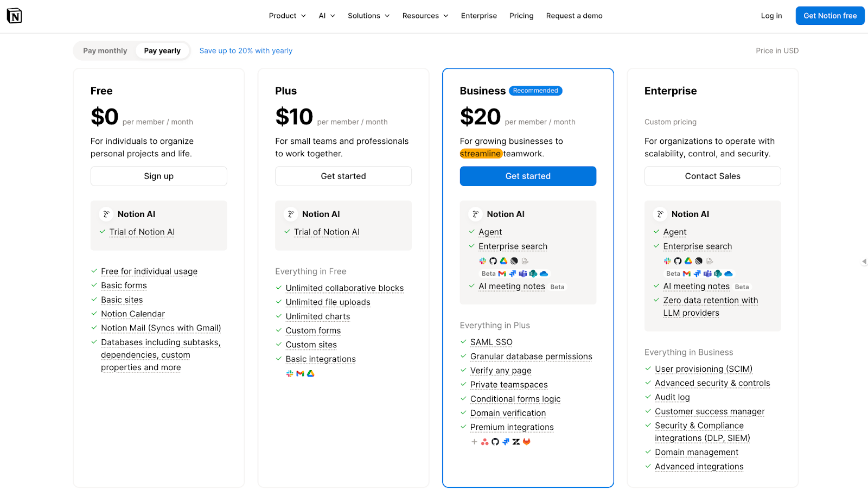
Task: Switch billing to Pay monthly
Action: [x=105, y=50]
